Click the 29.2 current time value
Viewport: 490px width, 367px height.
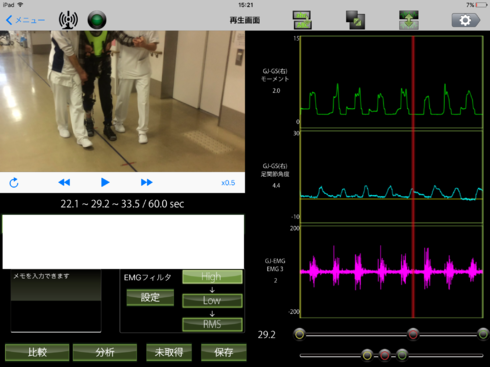coord(267,335)
